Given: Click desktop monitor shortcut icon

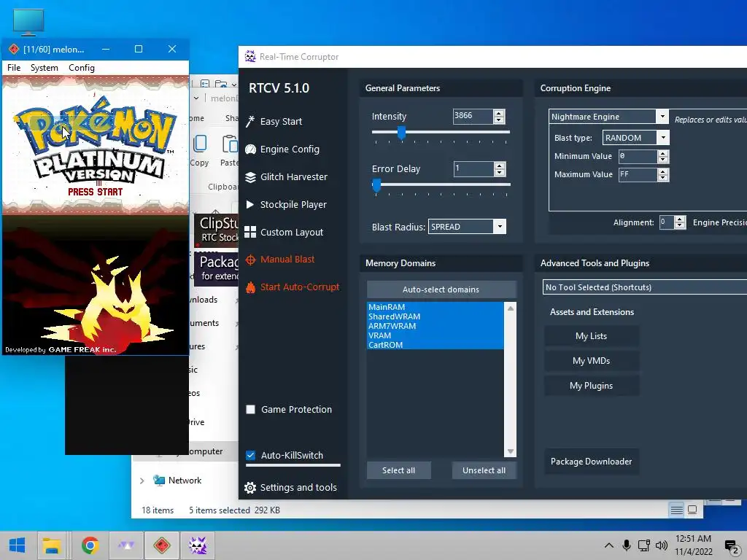Looking at the screenshot, I should click(x=28, y=23).
